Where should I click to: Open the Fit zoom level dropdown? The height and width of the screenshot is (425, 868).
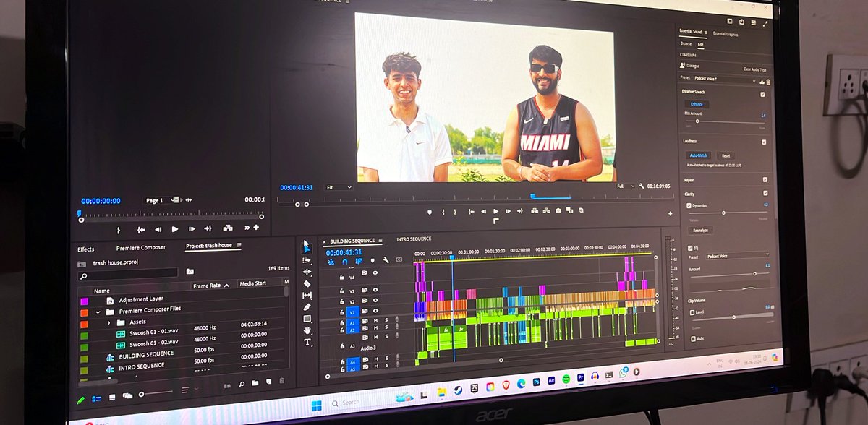coord(338,187)
